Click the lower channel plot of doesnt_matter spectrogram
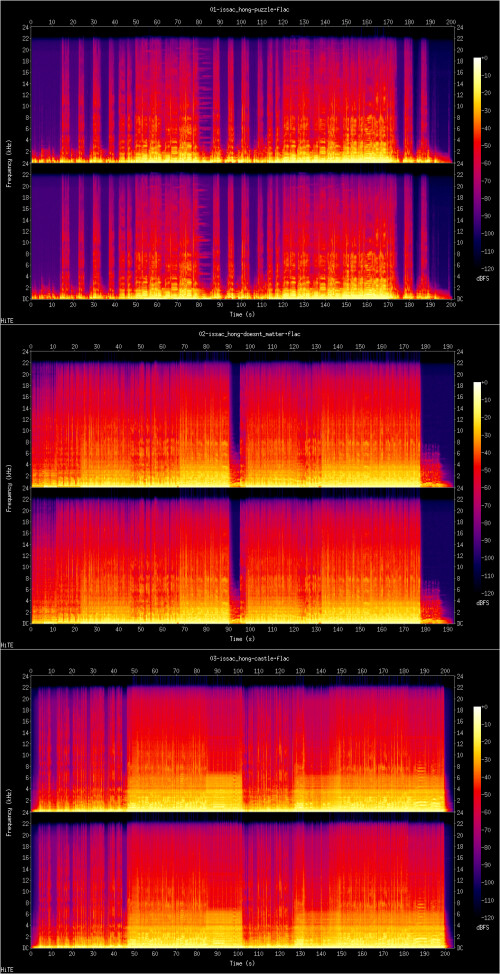Image resolution: width=500 pixels, height=974 pixels. pyautogui.click(x=242, y=556)
